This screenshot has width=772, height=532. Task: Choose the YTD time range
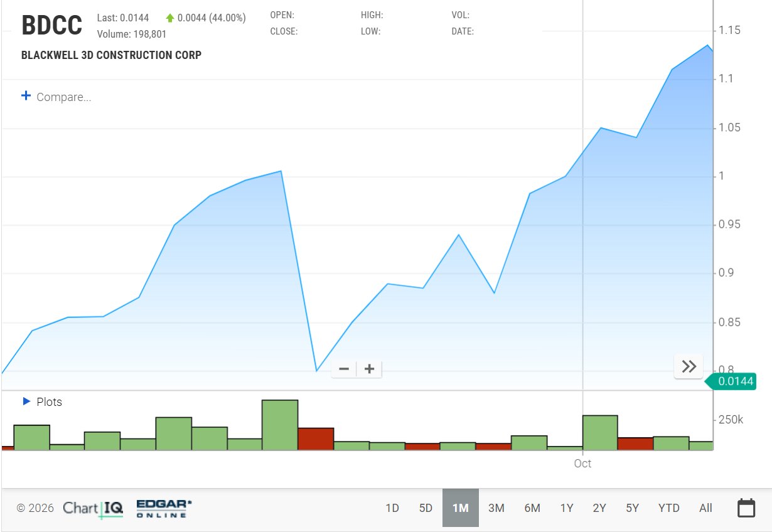(x=669, y=508)
